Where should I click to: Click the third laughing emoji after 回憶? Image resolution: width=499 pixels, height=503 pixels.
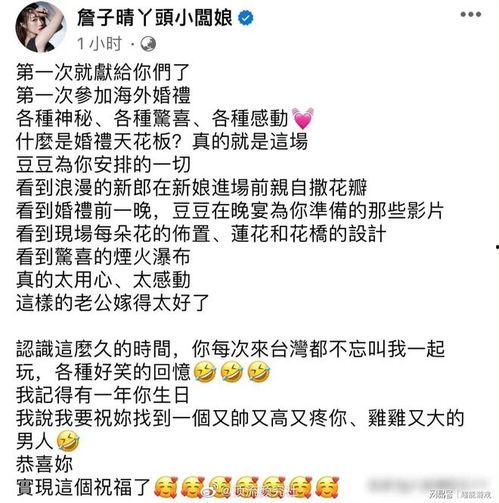click(259, 372)
